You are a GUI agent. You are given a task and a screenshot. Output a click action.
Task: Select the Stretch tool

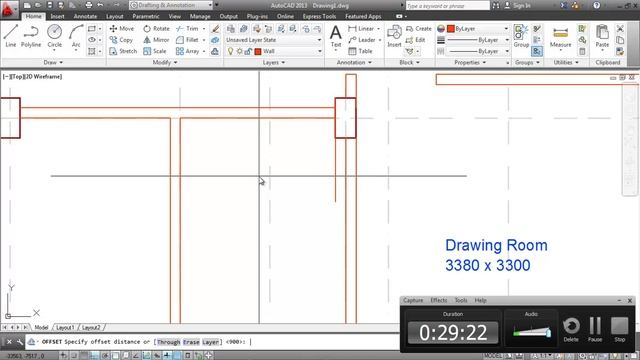tap(123, 51)
